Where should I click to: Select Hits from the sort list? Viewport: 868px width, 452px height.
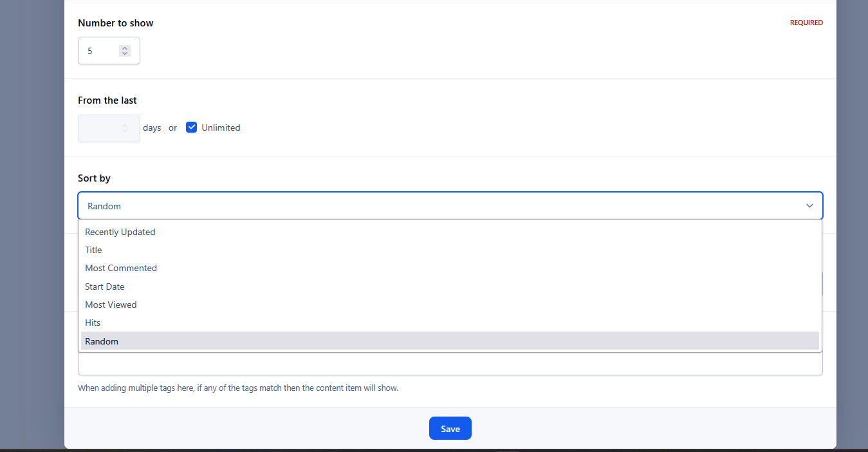click(450, 323)
